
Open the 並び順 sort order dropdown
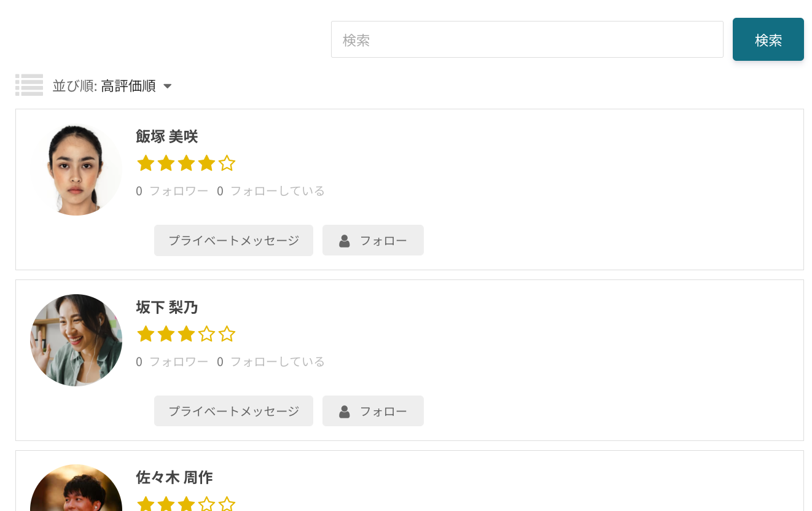tap(111, 86)
